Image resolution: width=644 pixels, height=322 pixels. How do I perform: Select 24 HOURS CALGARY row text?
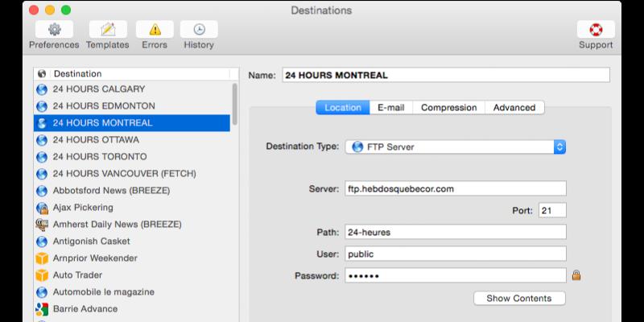click(x=98, y=89)
